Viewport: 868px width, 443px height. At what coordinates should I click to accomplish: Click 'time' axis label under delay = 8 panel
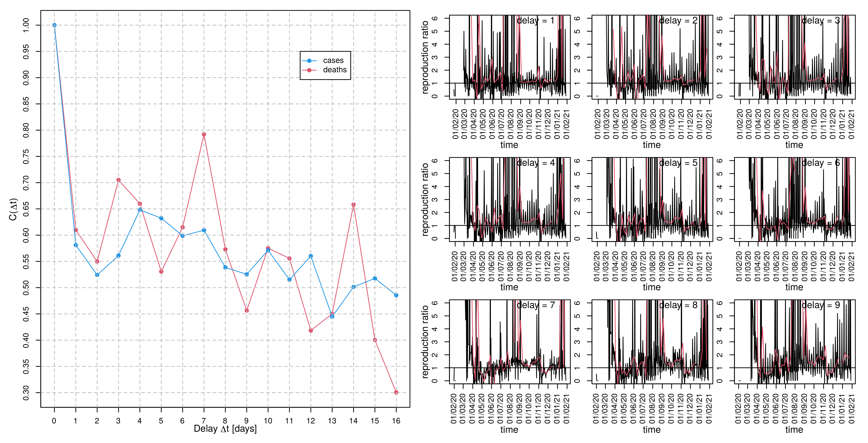coord(651,430)
